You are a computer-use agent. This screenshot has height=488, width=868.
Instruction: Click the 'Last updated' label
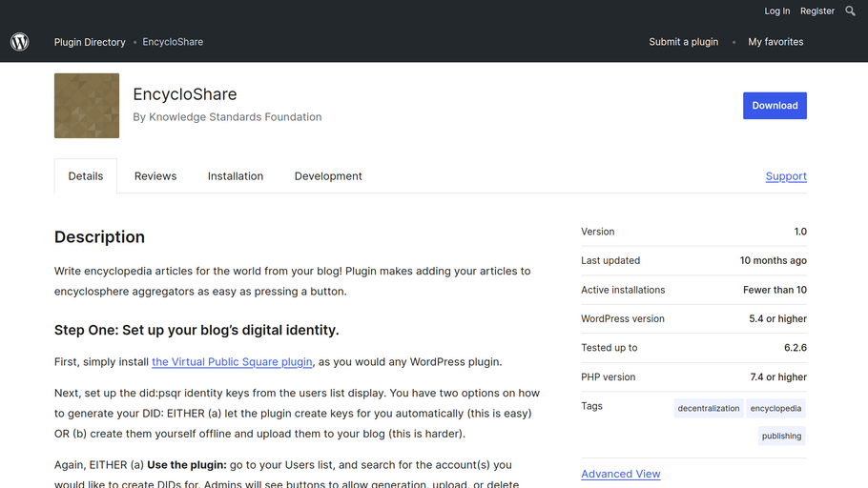tap(610, 260)
